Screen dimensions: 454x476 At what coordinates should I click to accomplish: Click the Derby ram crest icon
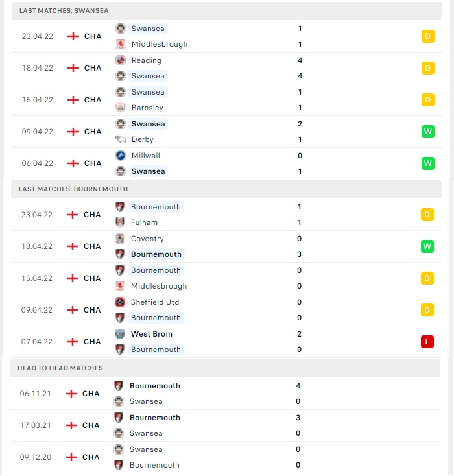(x=121, y=139)
